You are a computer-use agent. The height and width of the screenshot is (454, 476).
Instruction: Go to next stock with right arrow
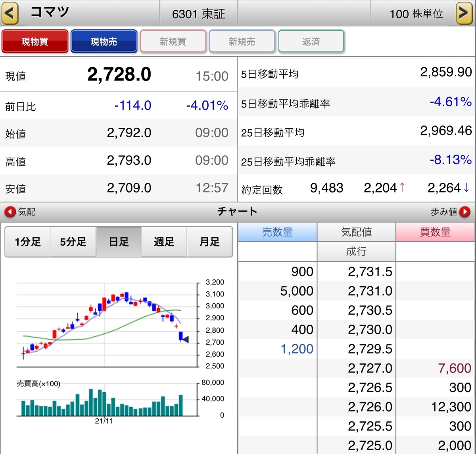(464, 13)
